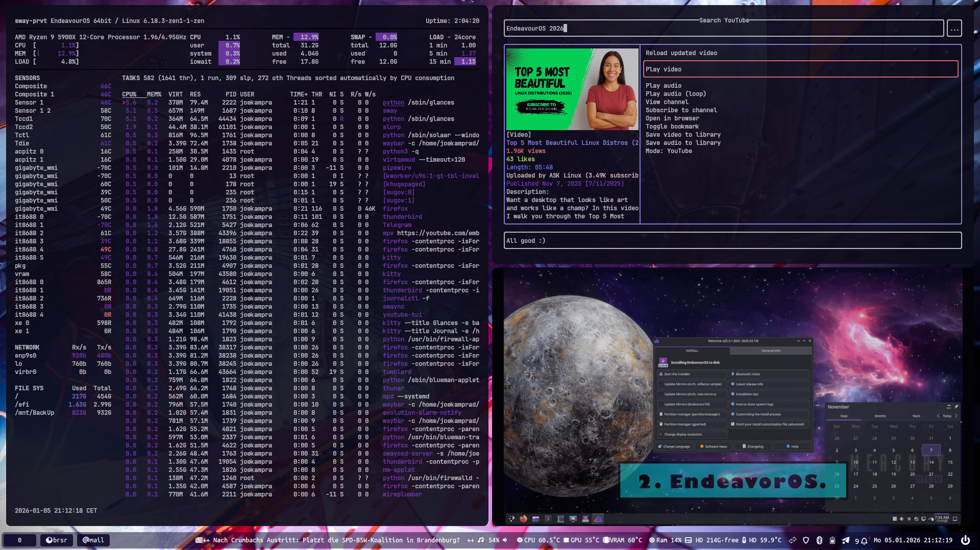This screenshot has width=980, height=550.
Task: Click the wireplumber process row in Glances
Action: coord(301,494)
